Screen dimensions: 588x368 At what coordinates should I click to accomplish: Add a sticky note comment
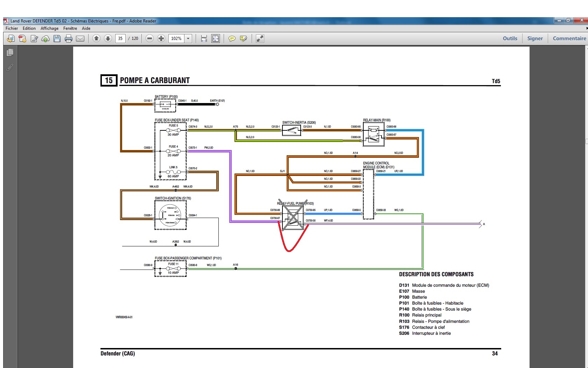(x=232, y=39)
